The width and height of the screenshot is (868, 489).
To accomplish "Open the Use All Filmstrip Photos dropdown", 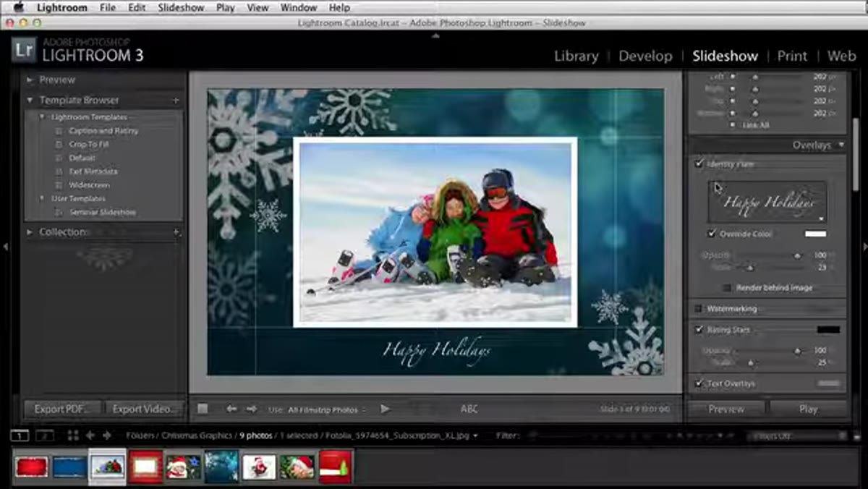I will click(327, 409).
